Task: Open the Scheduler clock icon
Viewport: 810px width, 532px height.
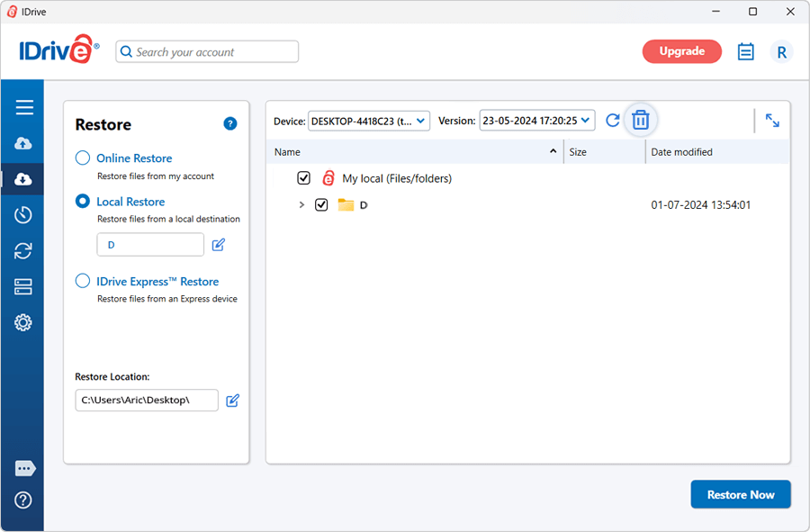Action: tap(22, 215)
